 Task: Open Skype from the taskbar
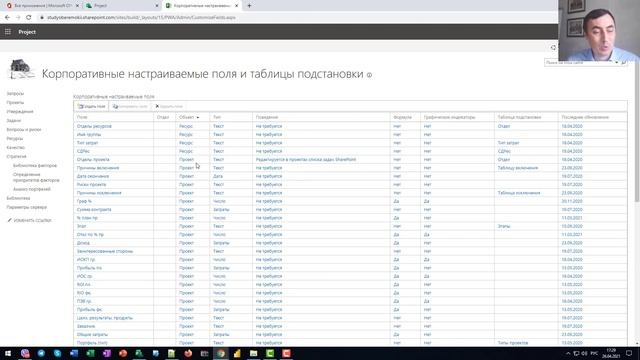(x=58, y=353)
